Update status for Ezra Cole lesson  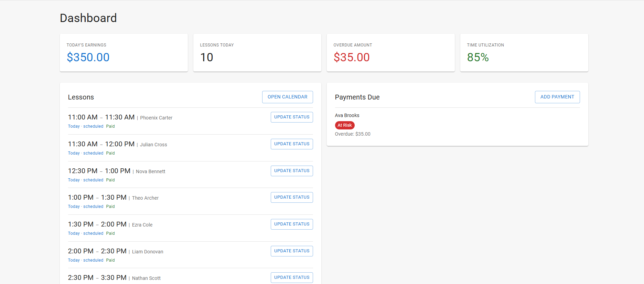point(292,224)
